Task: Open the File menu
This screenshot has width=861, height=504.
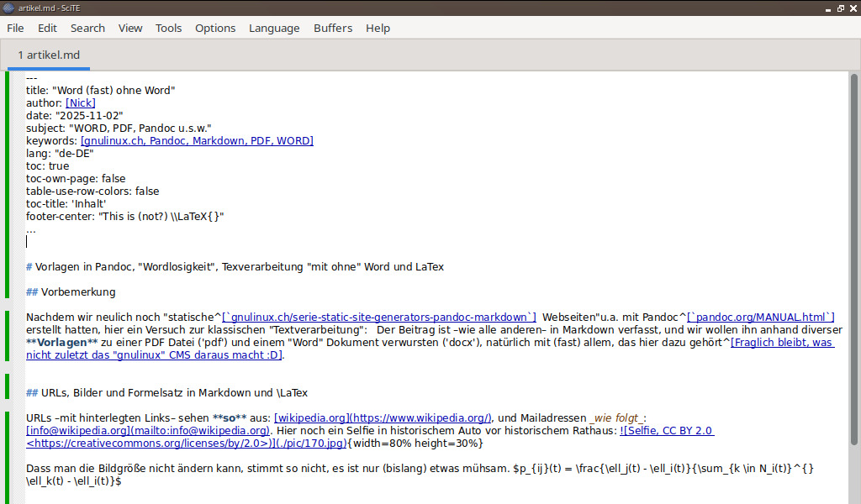Action: [x=15, y=28]
